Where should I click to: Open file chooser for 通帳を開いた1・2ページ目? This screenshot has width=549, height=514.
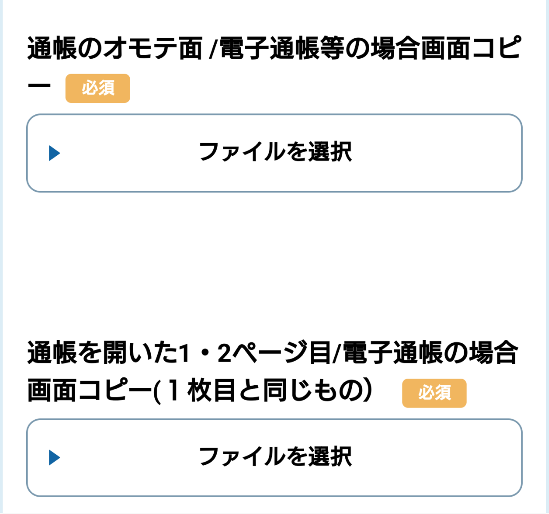click(274, 458)
